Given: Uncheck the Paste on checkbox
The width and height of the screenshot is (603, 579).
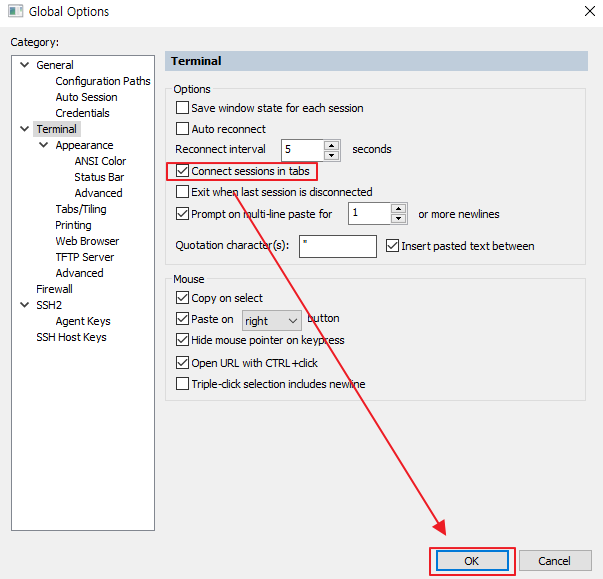Looking at the screenshot, I should pos(182,319).
